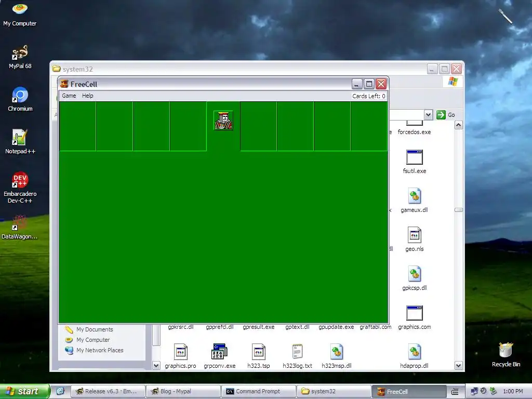Select h323msp.dll file icon
The image size is (532, 399).
click(337, 352)
